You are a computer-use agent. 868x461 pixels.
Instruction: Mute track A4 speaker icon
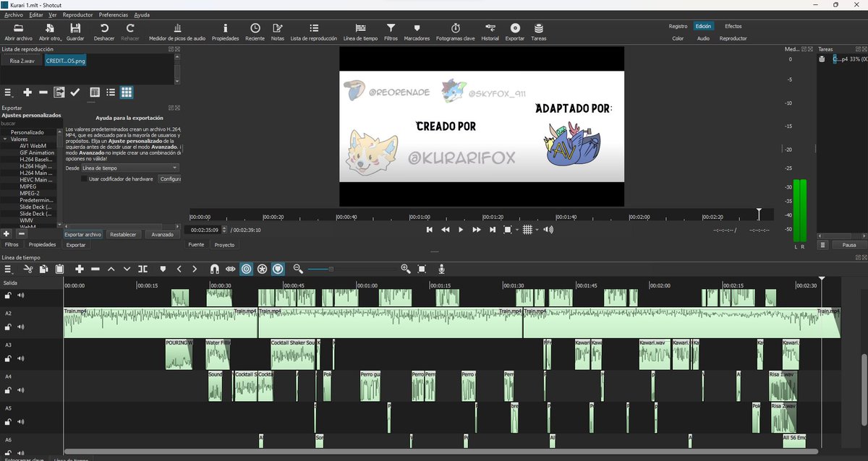tap(21, 390)
